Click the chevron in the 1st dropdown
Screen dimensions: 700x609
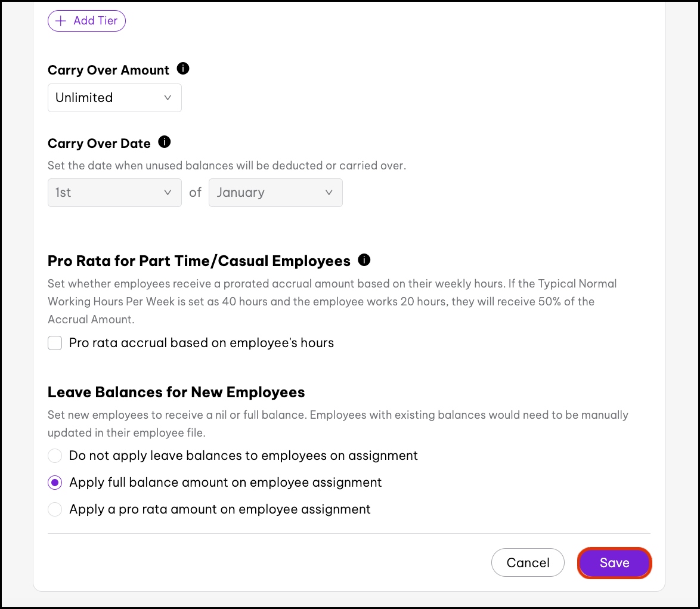coord(168,193)
